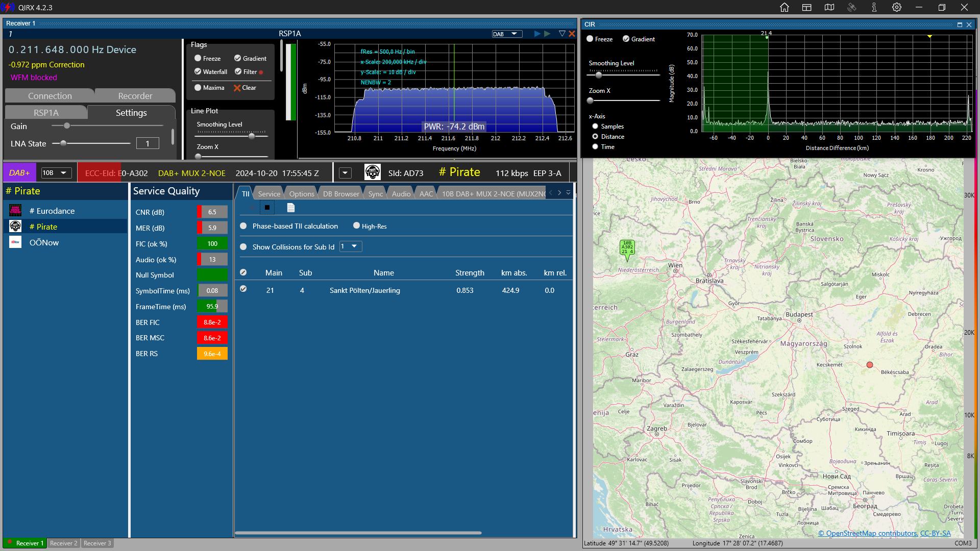
Task: Switch to Receiver 3
Action: tap(97, 543)
